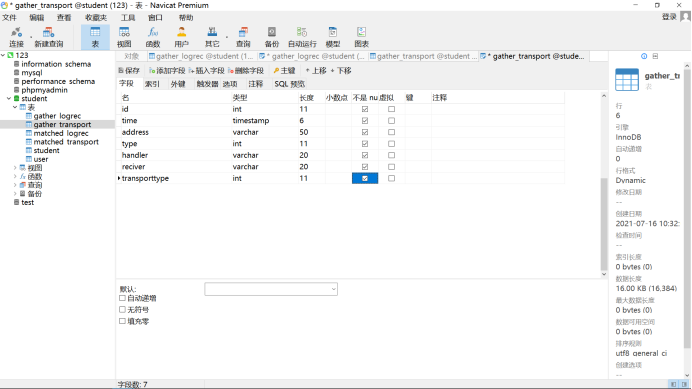Toggle not-null checkbox for id field
This screenshot has width=692, height=389.
coord(365,109)
